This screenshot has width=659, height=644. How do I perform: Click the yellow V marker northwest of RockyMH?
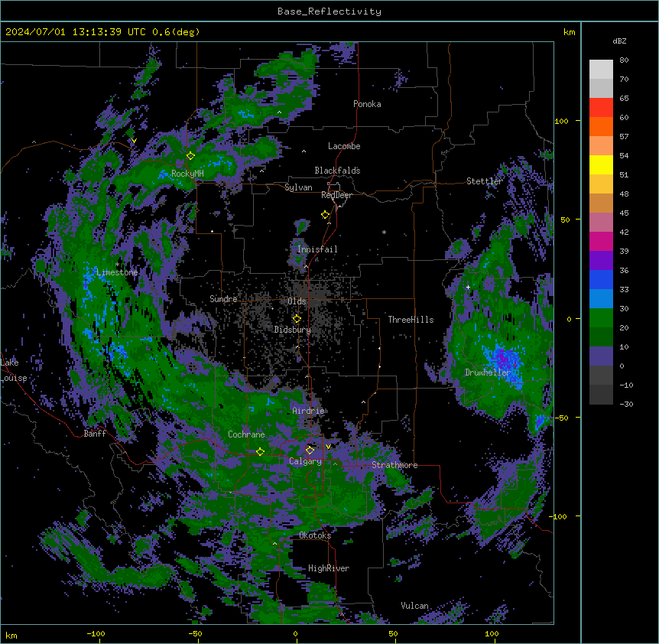coord(134,141)
